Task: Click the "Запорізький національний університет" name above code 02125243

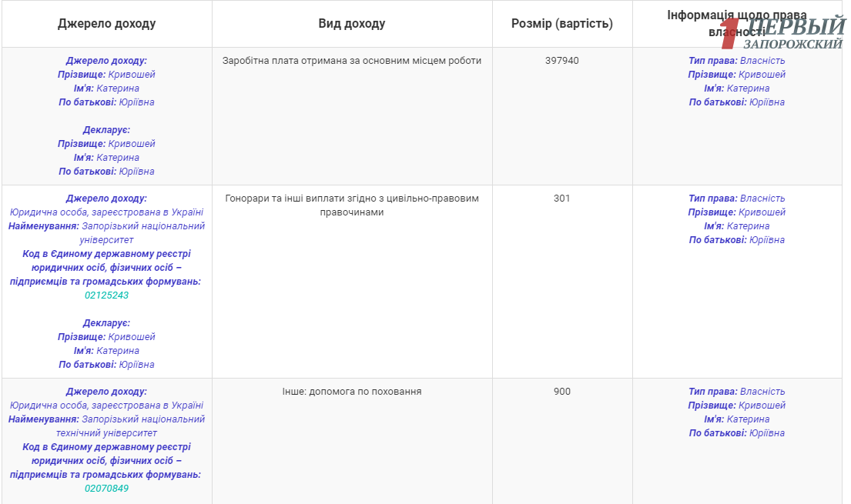Action: pos(106,233)
